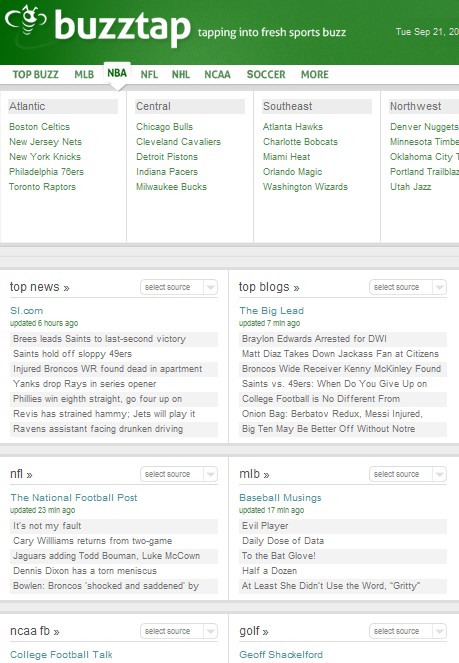Open Boston Celtics team page

point(39,126)
